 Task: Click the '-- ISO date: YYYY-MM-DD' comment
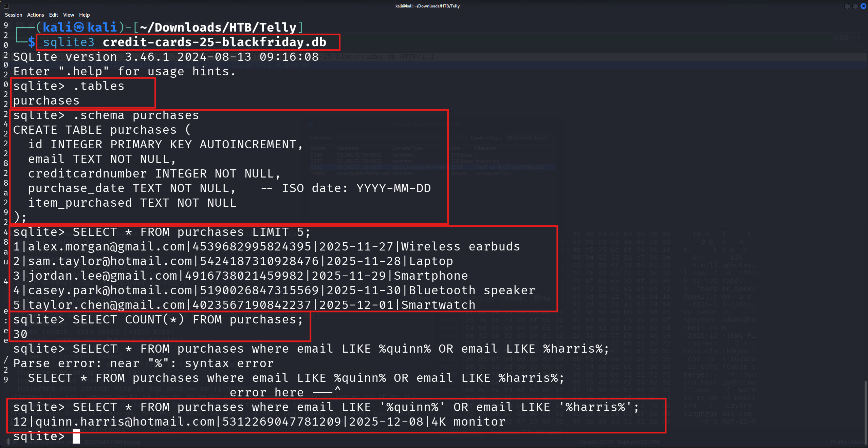[x=346, y=188]
